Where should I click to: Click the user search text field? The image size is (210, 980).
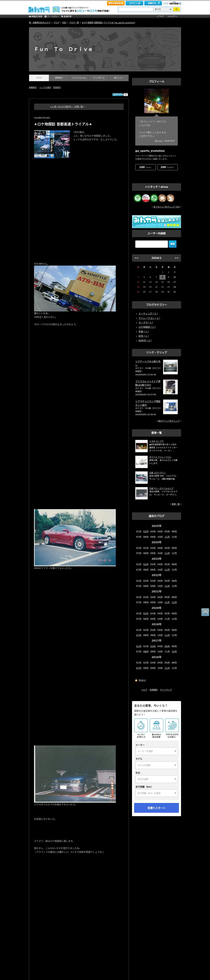click(151, 244)
